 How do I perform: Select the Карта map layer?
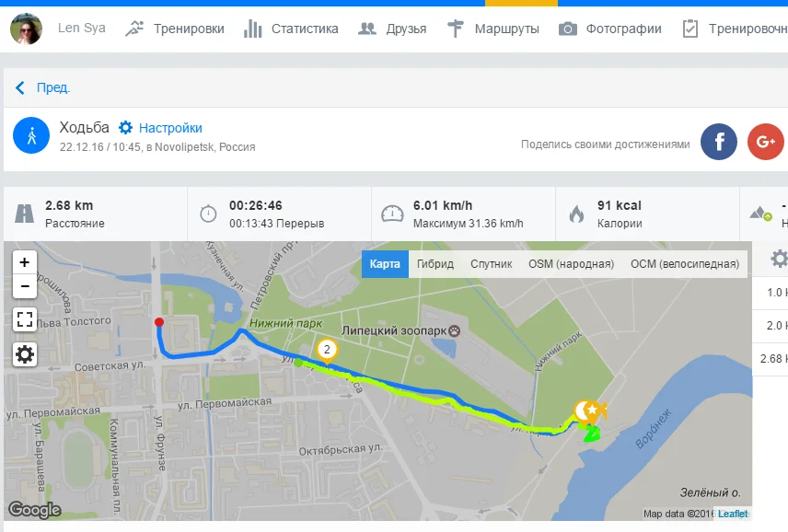[x=385, y=264]
